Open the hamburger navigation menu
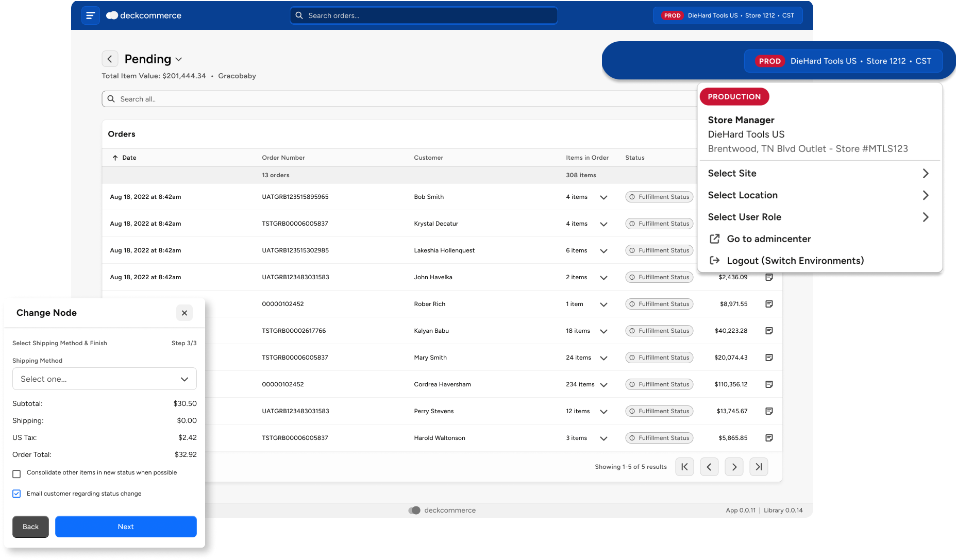 (90, 15)
